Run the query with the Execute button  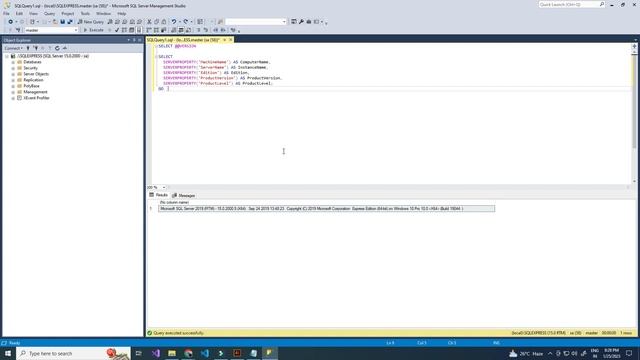(x=94, y=30)
